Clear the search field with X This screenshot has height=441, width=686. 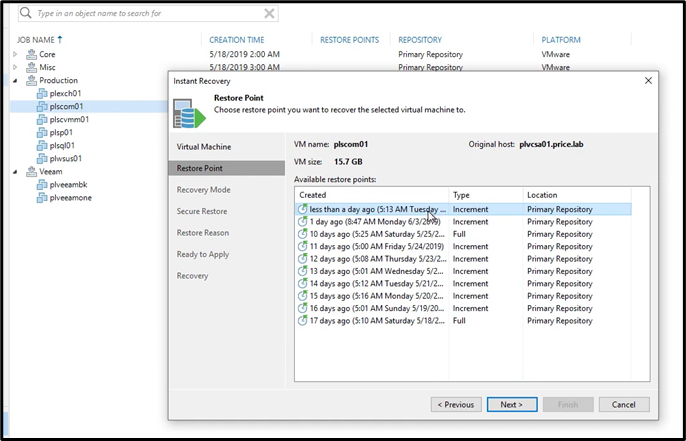pos(270,14)
